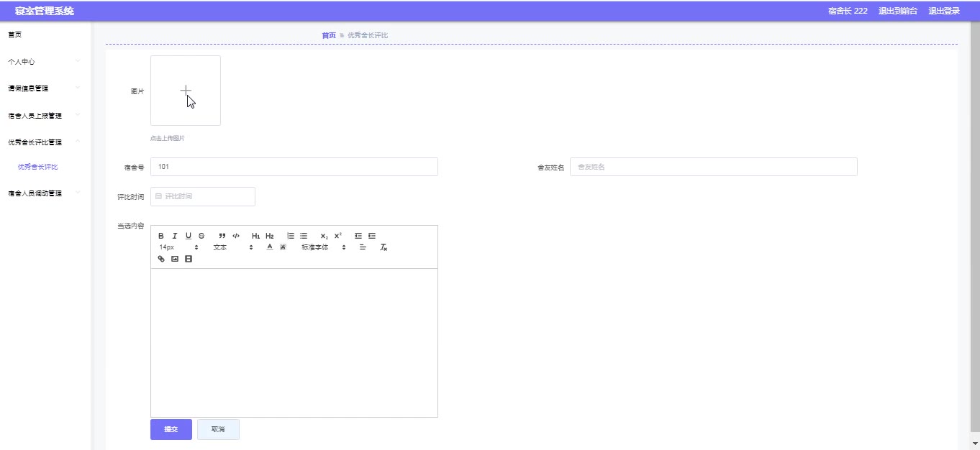Expand the 宿舍人员调动管理 sidebar menu

[x=45, y=193]
